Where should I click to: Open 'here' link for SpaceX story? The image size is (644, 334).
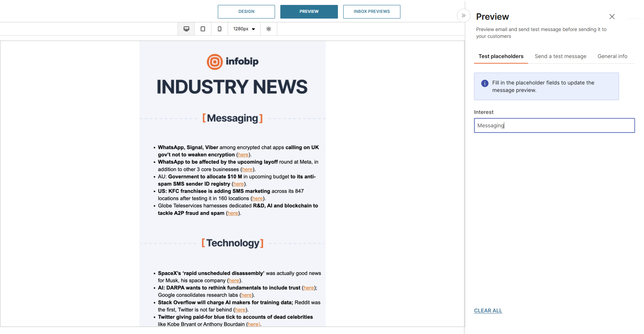pos(234,281)
